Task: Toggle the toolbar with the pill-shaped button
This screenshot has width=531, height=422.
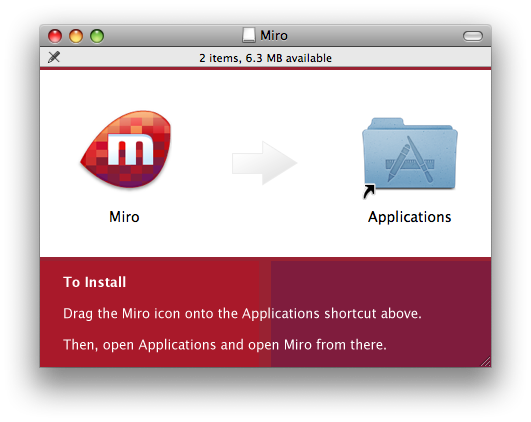Action: tap(473, 36)
